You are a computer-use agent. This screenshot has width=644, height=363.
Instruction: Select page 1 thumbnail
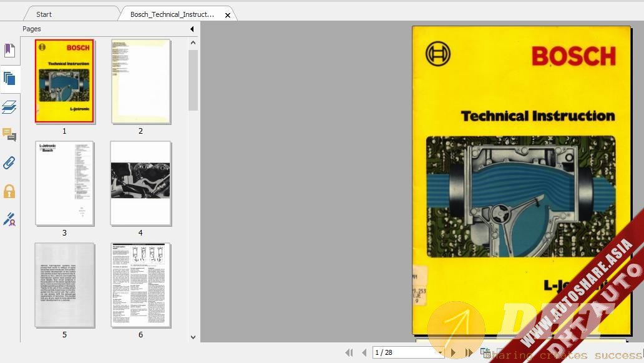click(64, 81)
